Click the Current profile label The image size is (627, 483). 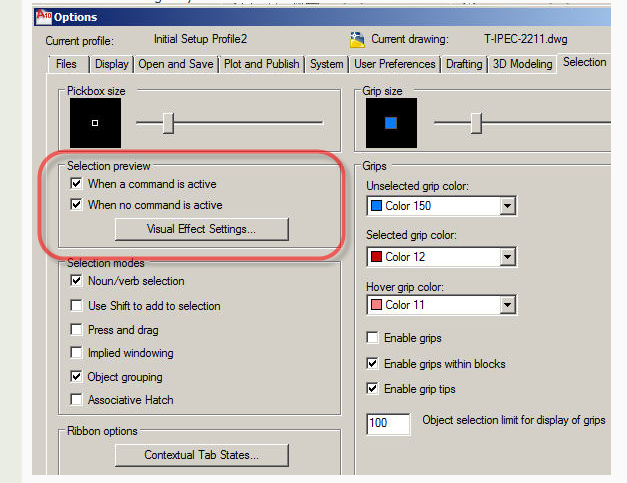pyautogui.click(x=80, y=41)
